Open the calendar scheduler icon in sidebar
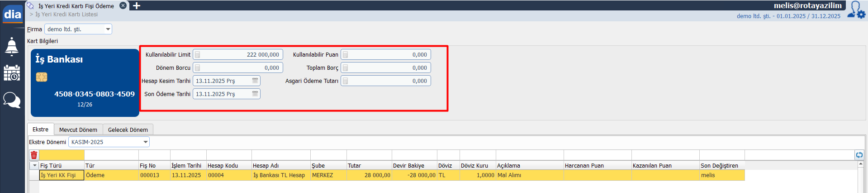 coord(12,73)
